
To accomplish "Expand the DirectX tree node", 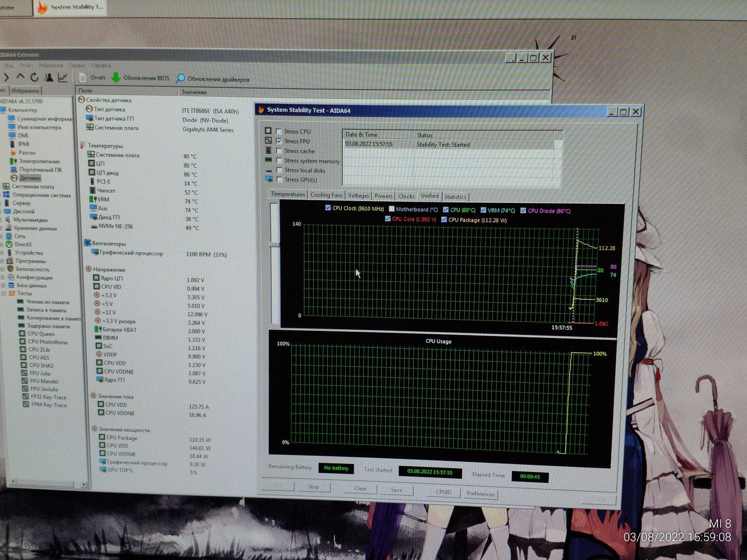I will [2, 245].
